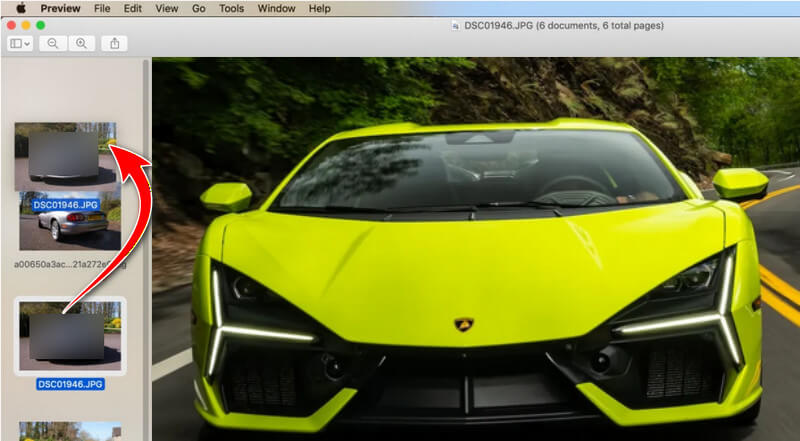Click the sidebar vertical scrollbar
Image resolution: width=800 pixels, height=441 pixels.
147,250
